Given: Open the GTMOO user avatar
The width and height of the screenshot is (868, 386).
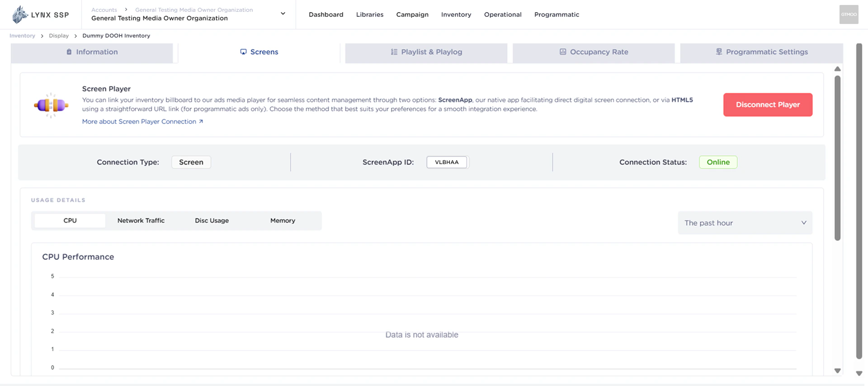Looking at the screenshot, I should click(x=849, y=14).
